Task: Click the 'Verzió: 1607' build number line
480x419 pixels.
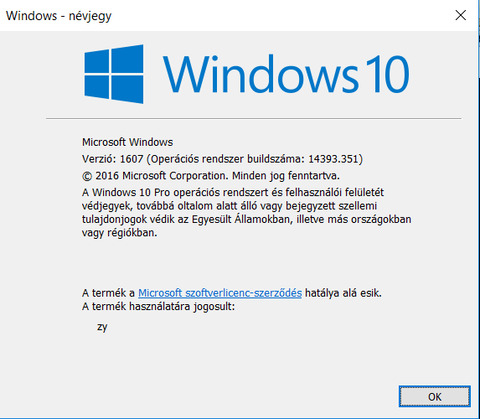Action: tap(222, 159)
